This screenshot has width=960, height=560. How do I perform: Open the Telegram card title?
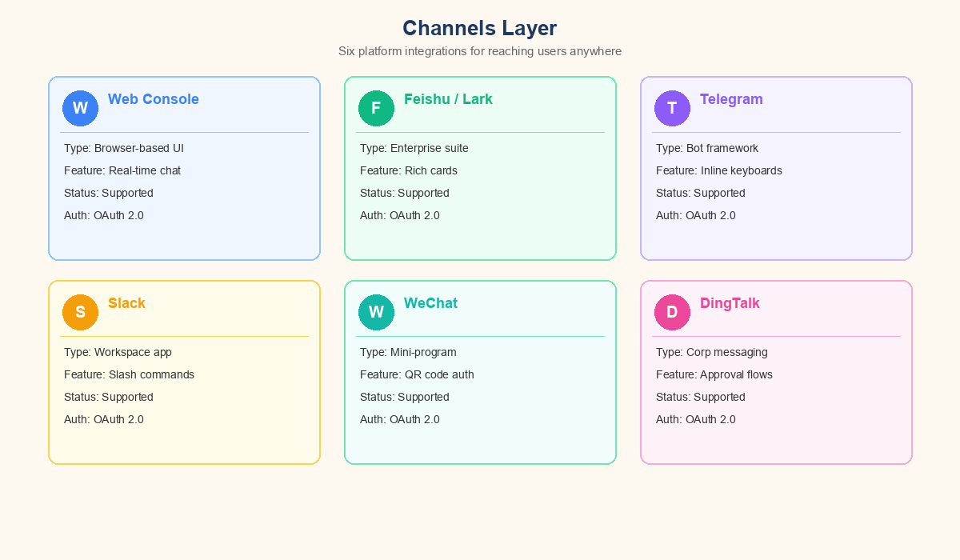pyautogui.click(x=731, y=99)
